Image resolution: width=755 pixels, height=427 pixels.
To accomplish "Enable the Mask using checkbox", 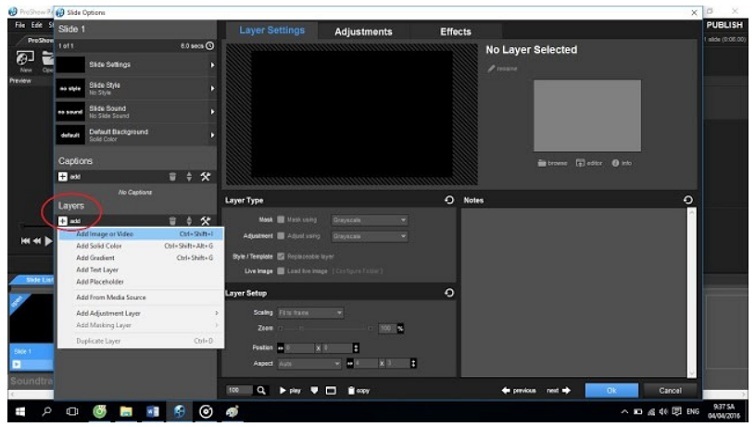I will (281, 219).
